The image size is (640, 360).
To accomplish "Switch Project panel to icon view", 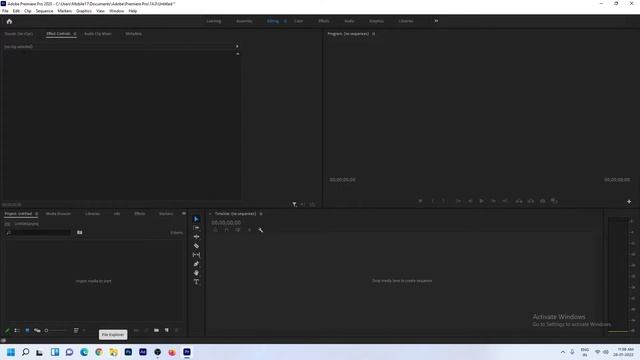I will (27, 331).
